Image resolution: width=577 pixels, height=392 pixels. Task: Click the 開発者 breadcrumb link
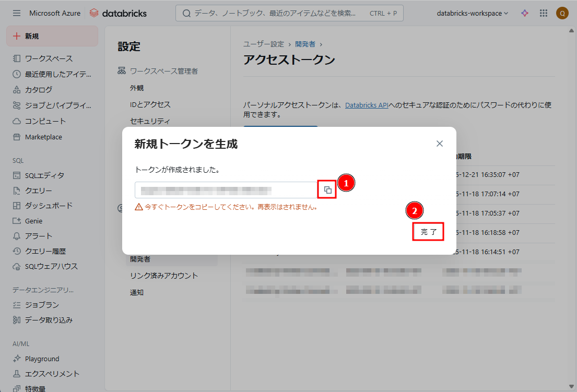(x=305, y=44)
